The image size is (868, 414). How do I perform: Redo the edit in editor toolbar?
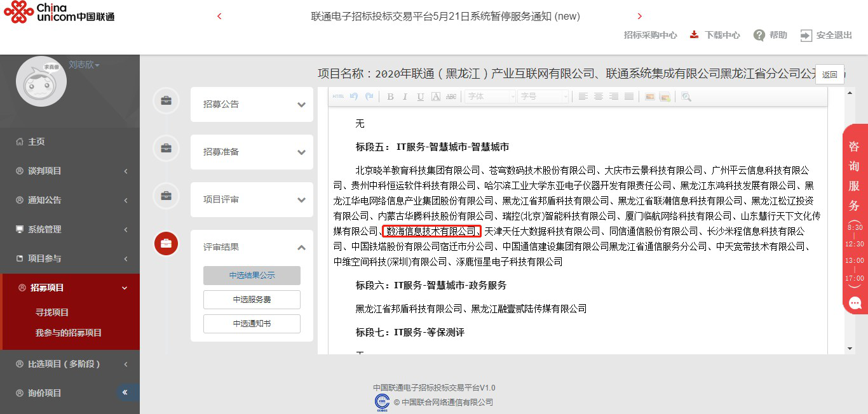[x=369, y=97]
